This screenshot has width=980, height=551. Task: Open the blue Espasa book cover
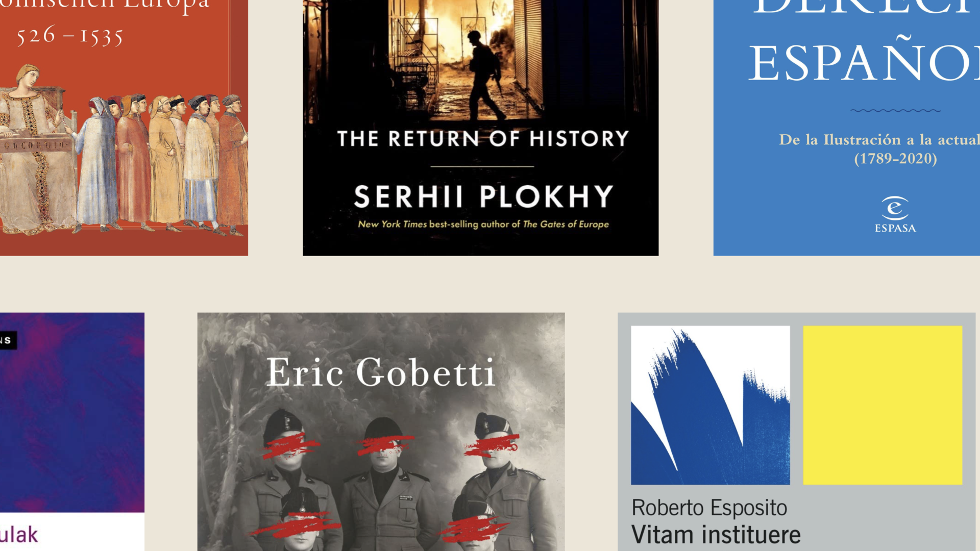[x=847, y=128]
